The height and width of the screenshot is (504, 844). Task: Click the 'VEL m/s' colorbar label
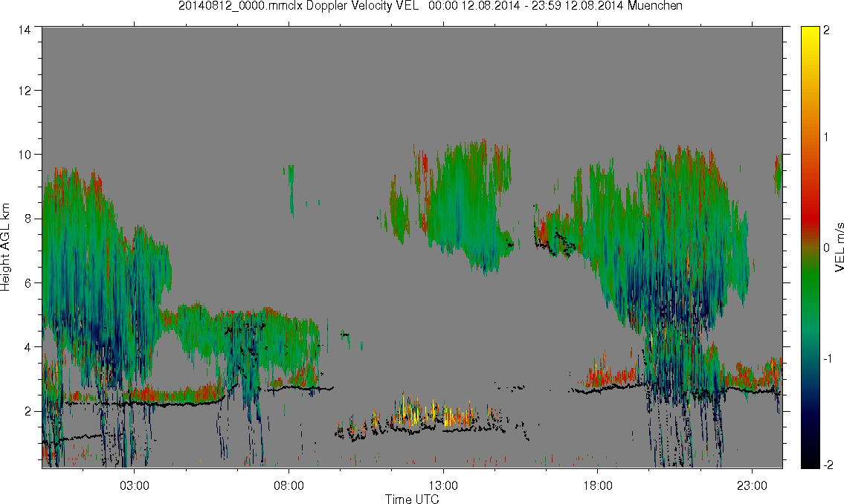(x=838, y=248)
